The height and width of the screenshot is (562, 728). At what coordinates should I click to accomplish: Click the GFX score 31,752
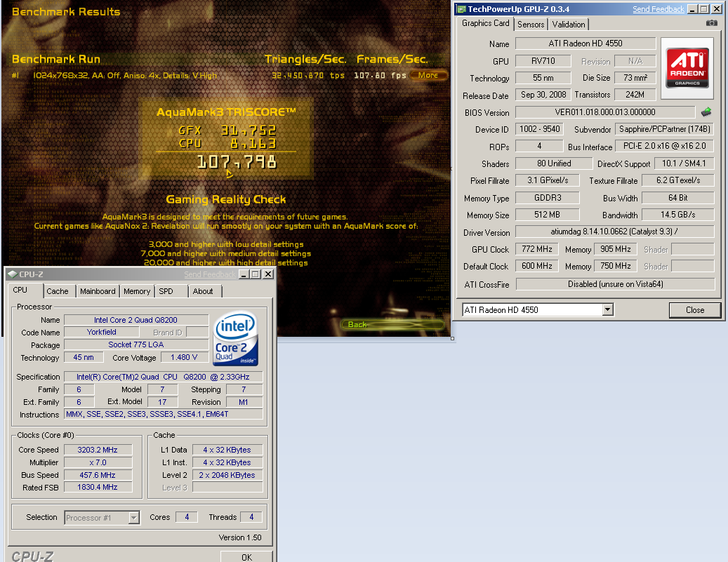pyautogui.click(x=249, y=131)
